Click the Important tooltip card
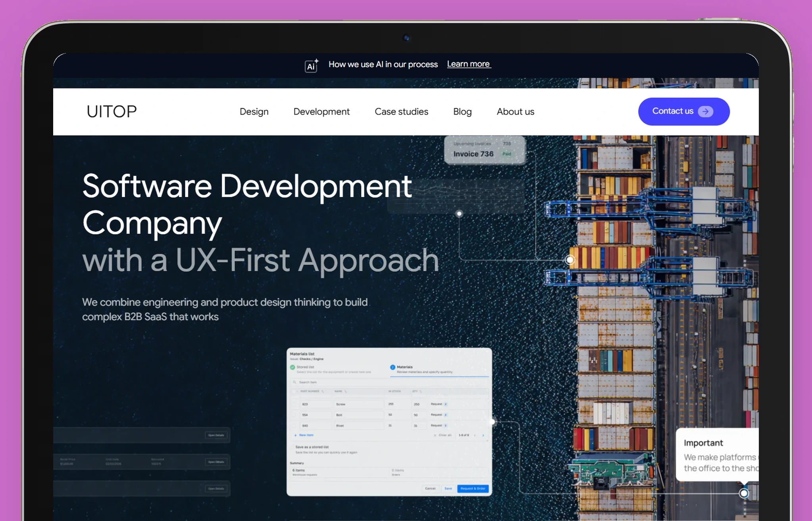 717,455
